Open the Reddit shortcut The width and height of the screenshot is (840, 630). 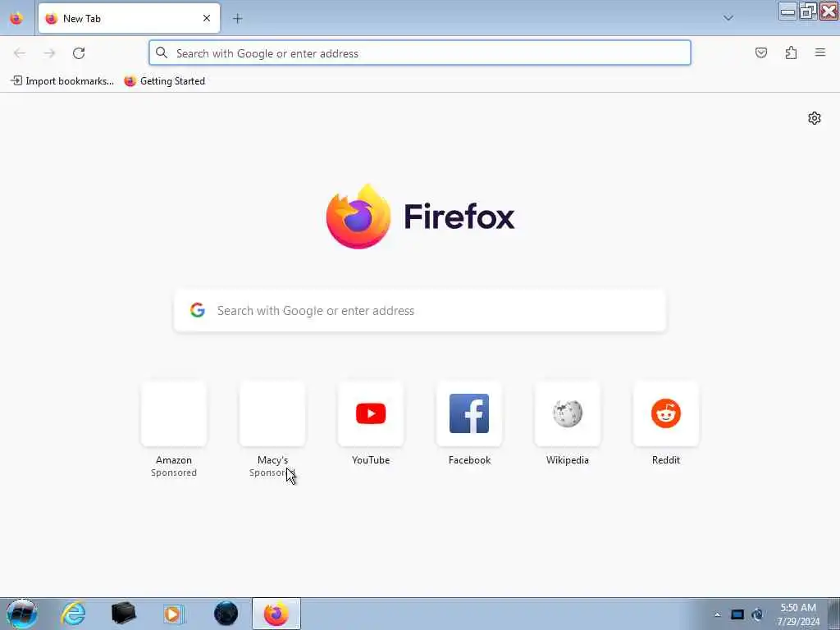(x=666, y=413)
